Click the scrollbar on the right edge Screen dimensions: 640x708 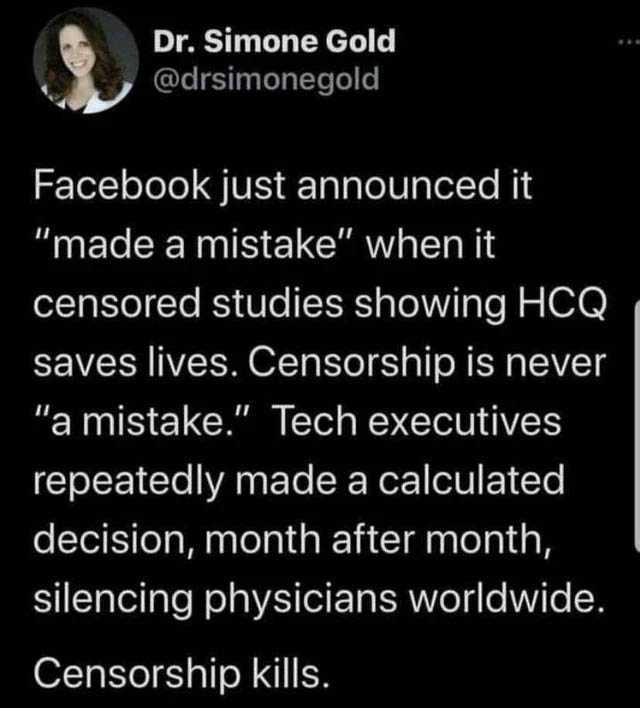pyautogui.click(x=636, y=430)
